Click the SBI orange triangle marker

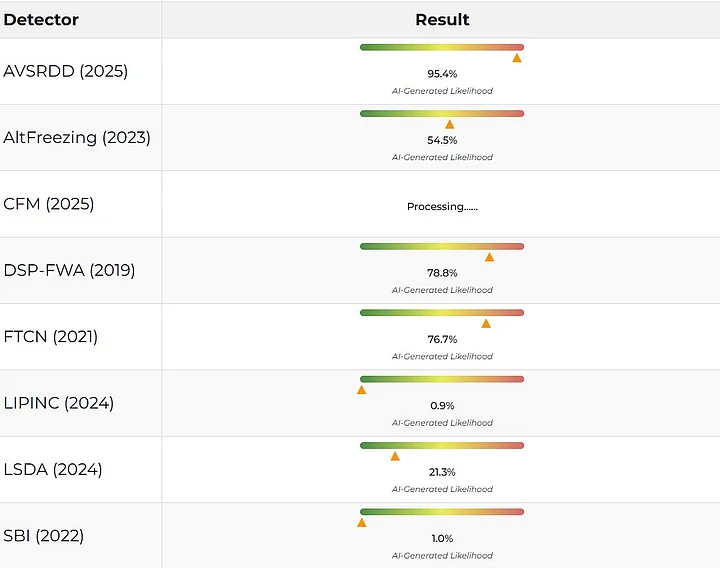click(361, 522)
